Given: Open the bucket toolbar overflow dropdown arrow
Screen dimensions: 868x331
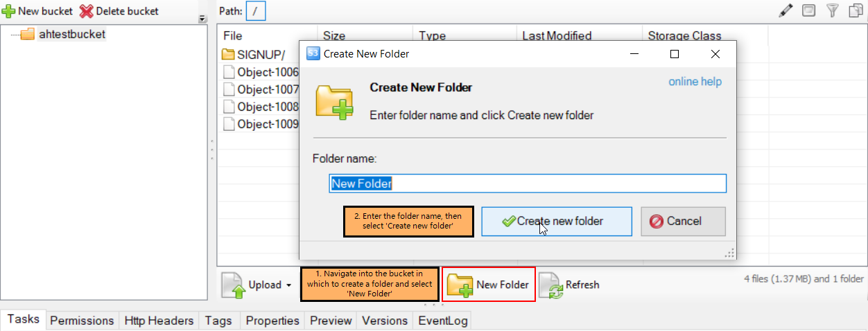Looking at the screenshot, I should pyautogui.click(x=202, y=19).
